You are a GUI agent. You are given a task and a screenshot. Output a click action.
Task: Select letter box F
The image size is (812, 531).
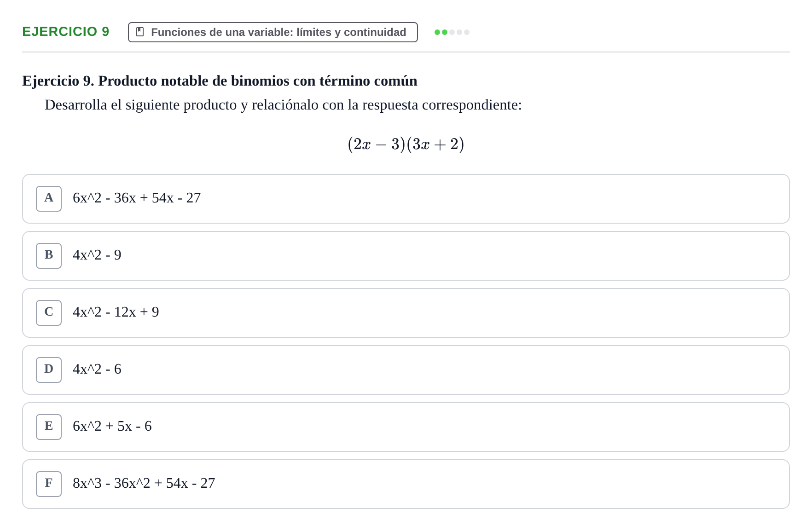(x=49, y=484)
